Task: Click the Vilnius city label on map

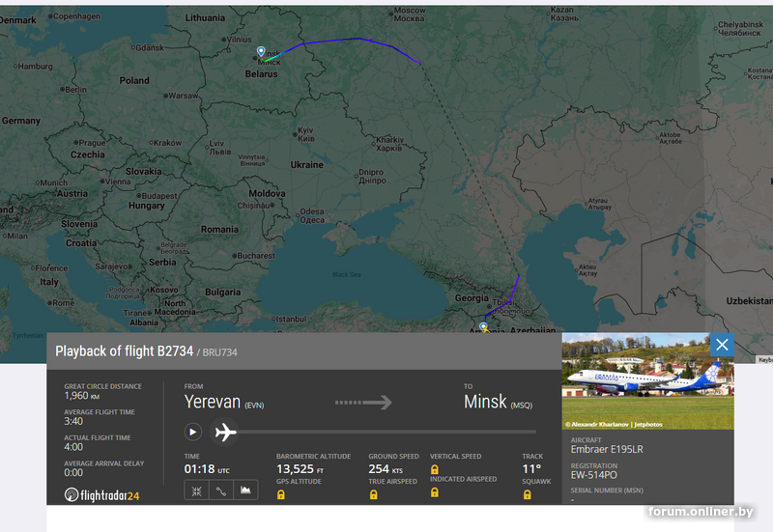Action: point(239,39)
